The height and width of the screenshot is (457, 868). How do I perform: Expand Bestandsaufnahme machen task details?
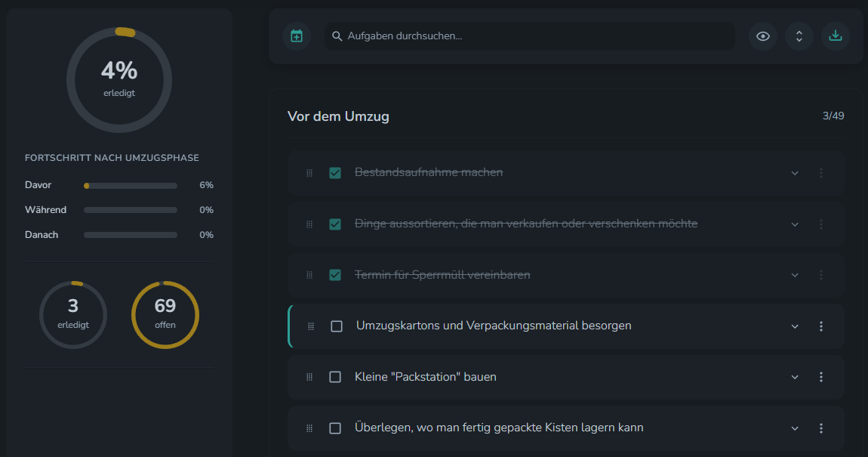(x=794, y=173)
